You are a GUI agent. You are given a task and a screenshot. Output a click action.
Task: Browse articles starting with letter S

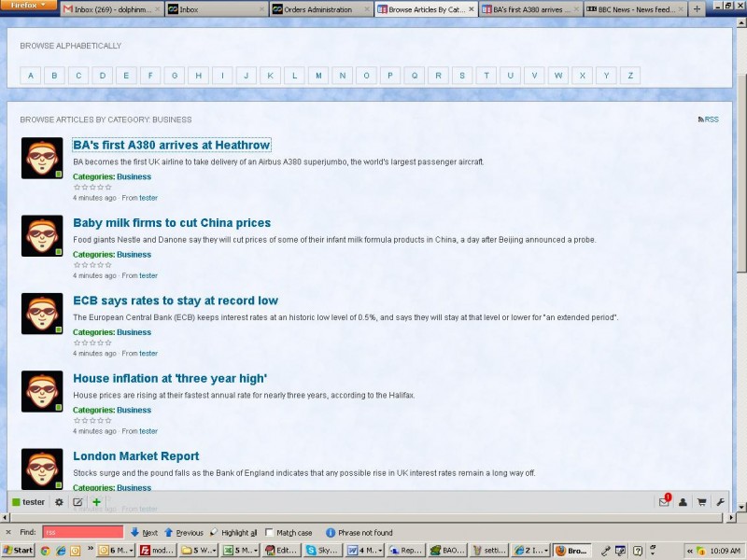pos(462,76)
